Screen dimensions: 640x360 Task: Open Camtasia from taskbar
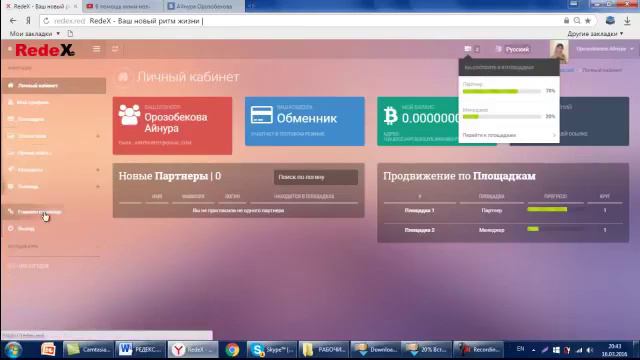click(89, 350)
